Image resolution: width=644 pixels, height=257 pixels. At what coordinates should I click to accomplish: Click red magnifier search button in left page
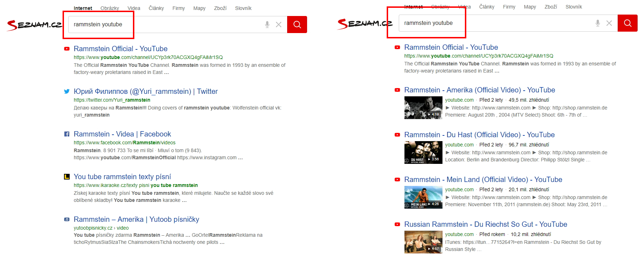(297, 25)
